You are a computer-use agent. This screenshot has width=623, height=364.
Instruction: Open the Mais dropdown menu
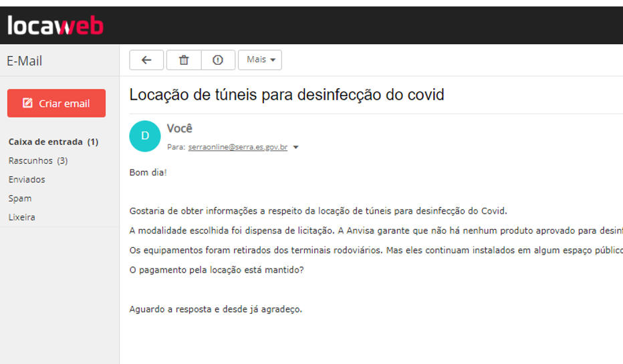click(260, 60)
